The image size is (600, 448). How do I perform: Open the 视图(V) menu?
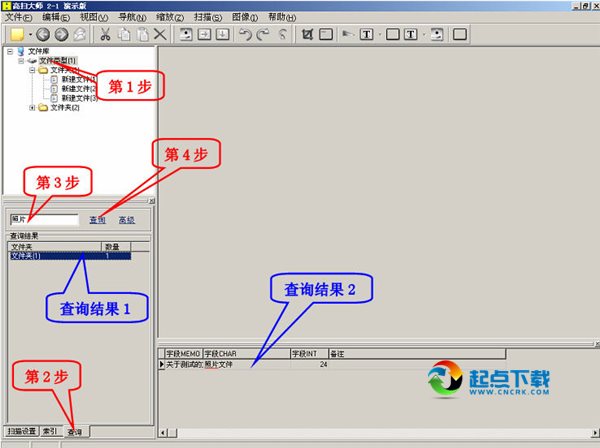pos(94,17)
